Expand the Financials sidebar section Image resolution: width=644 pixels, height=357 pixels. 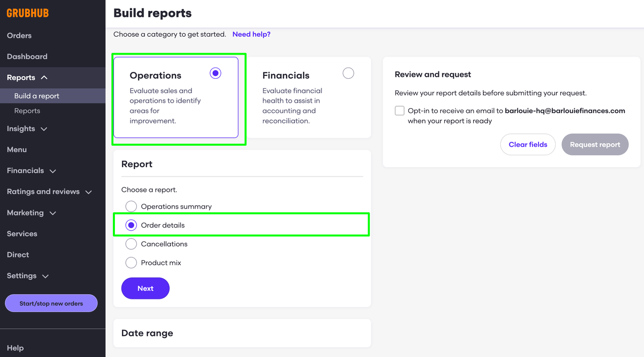click(31, 171)
